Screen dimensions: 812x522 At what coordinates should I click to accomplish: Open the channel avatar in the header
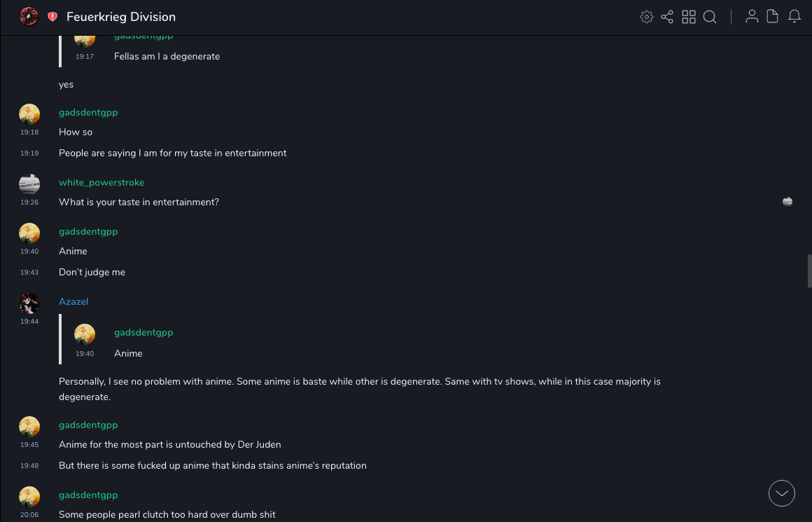pos(29,17)
